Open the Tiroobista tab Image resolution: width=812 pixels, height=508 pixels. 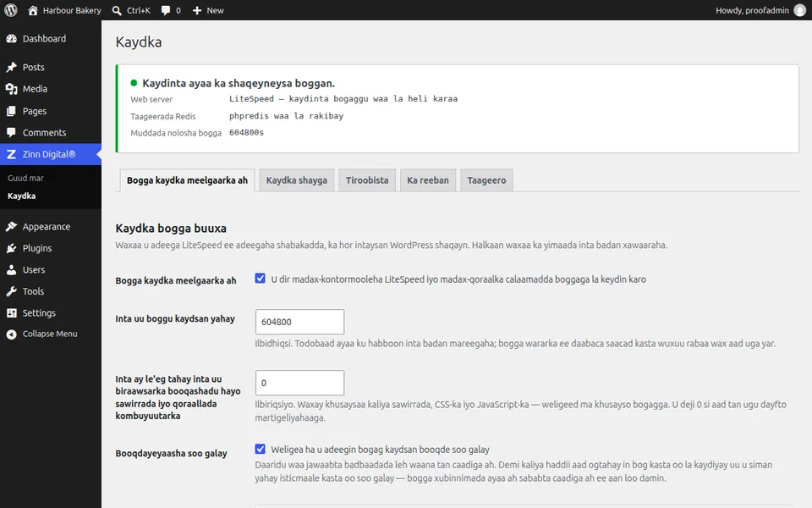pyautogui.click(x=367, y=180)
